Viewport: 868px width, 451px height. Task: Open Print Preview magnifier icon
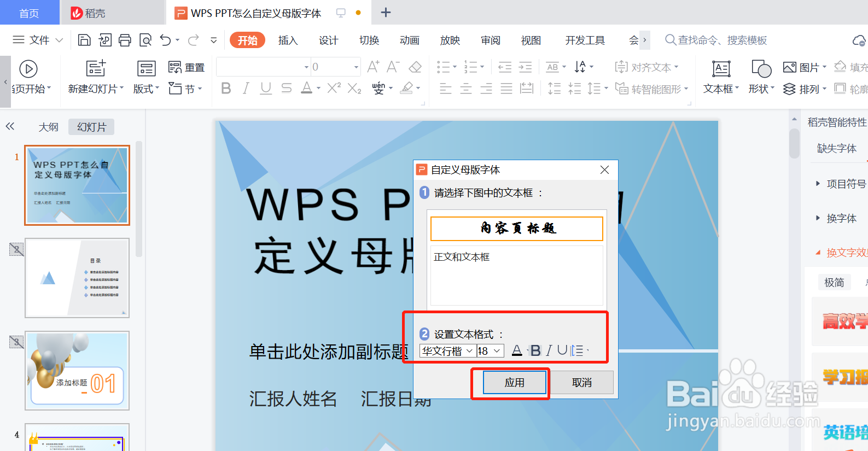(145, 40)
